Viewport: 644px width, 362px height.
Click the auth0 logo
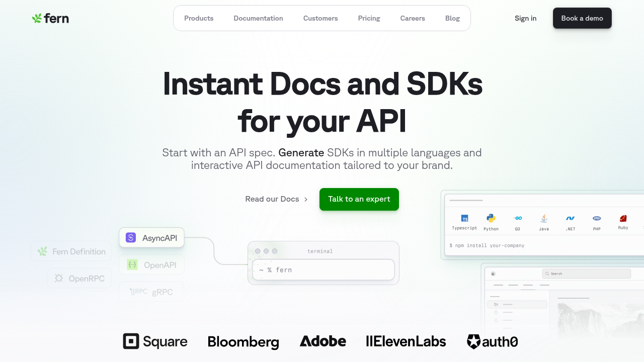492,342
